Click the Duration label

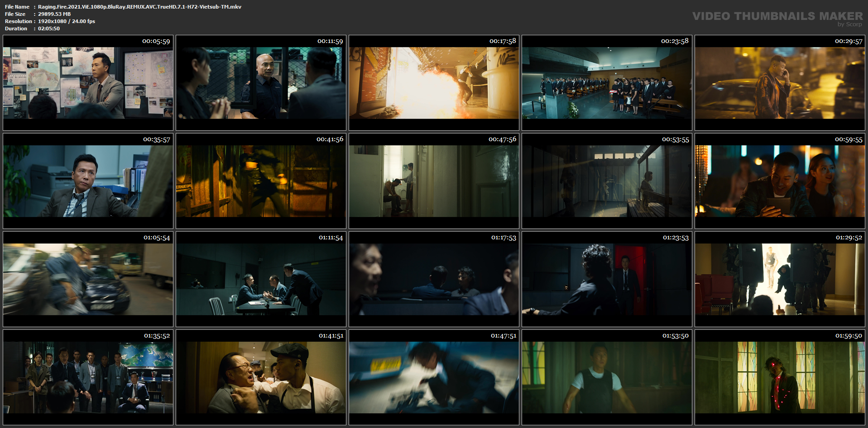coord(16,29)
